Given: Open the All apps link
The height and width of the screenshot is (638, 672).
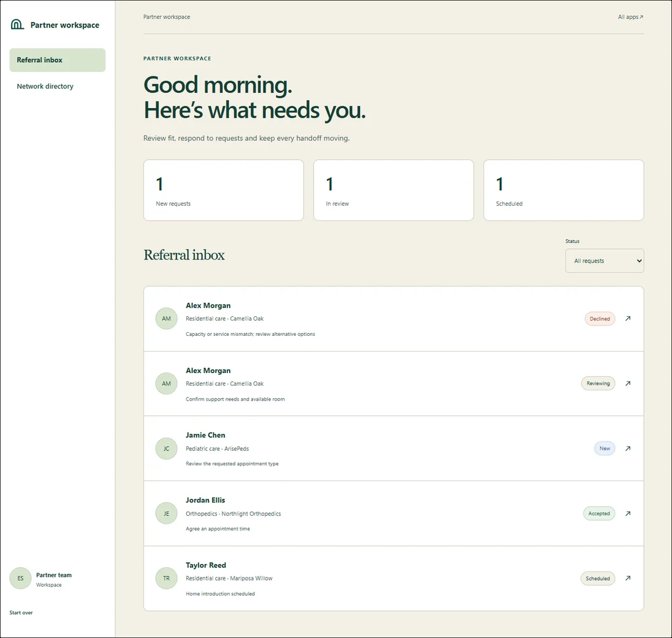Looking at the screenshot, I should [x=630, y=17].
